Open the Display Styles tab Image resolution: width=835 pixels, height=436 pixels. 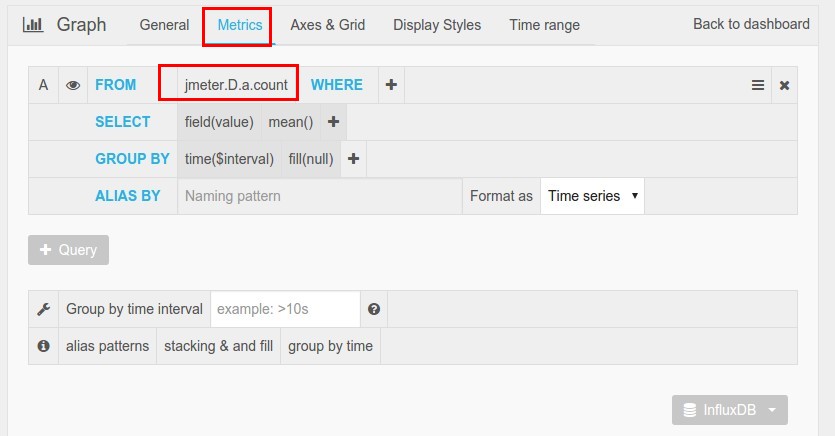[437, 25]
